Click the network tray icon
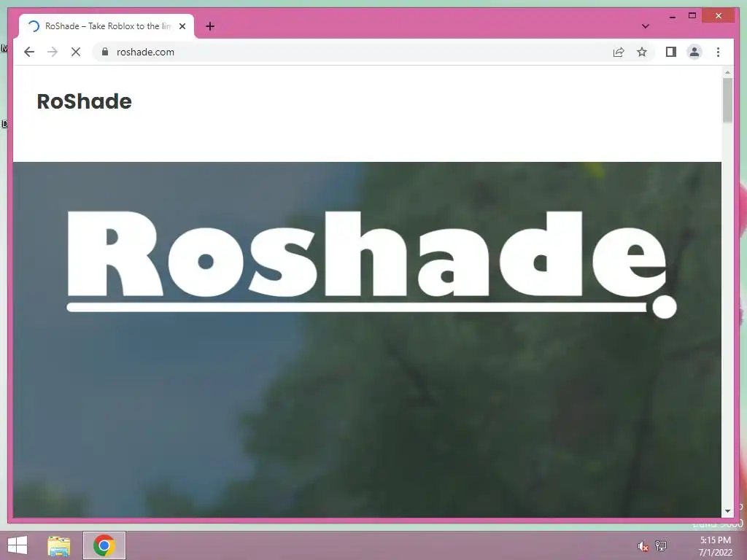The width and height of the screenshot is (747, 560). tap(661, 546)
